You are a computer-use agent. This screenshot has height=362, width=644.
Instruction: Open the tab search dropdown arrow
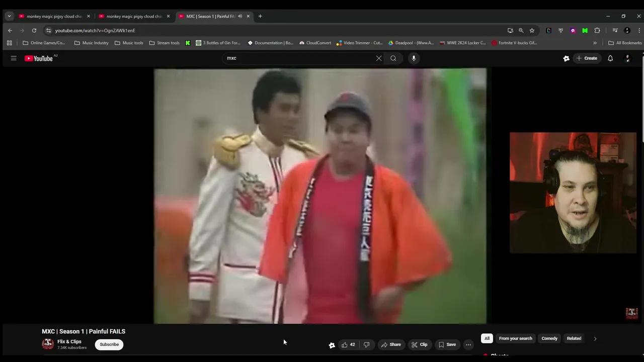[x=9, y=16]
